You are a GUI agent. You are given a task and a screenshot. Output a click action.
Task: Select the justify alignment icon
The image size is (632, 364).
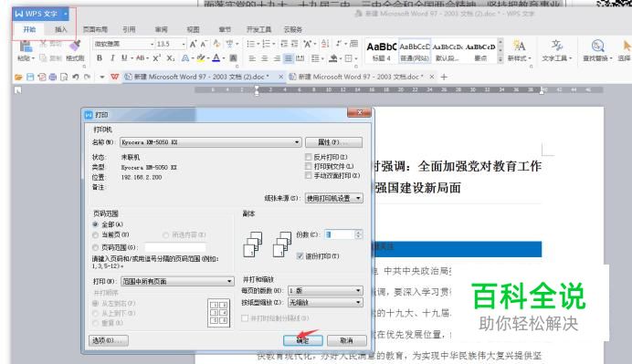point(289,58)
